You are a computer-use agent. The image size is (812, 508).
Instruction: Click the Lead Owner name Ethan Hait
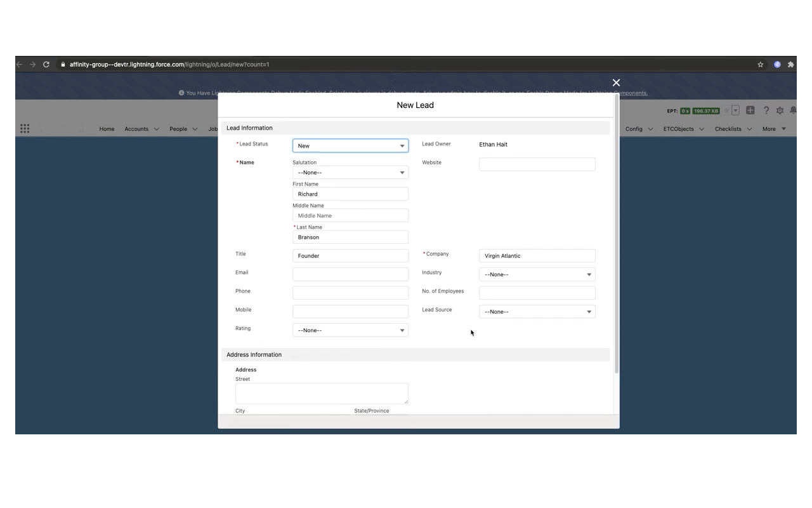[493, 145]
